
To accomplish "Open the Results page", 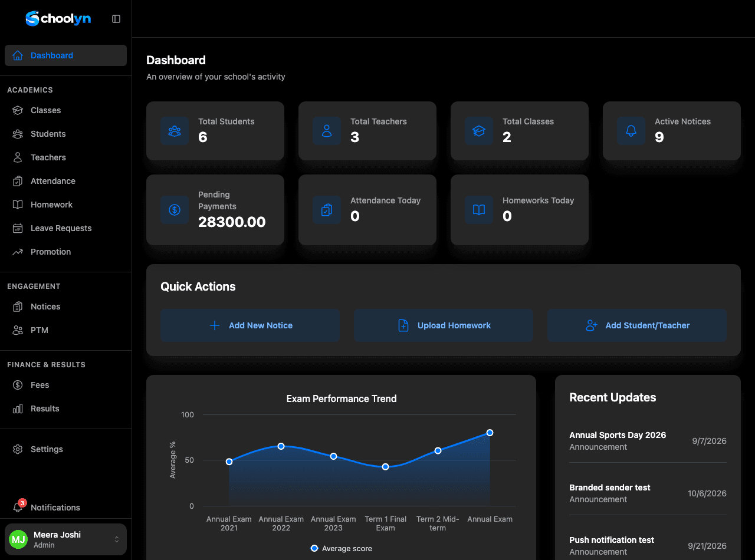I will 65,409.
